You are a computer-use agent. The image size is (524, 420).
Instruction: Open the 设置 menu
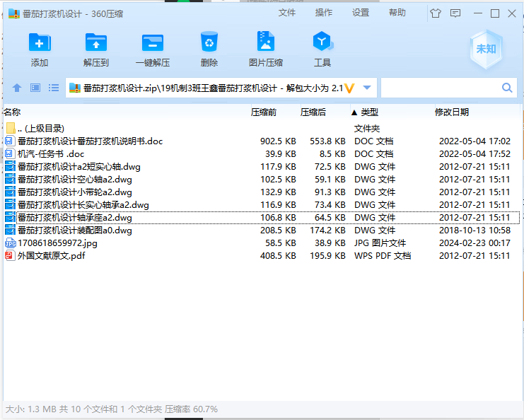[361, 13]
